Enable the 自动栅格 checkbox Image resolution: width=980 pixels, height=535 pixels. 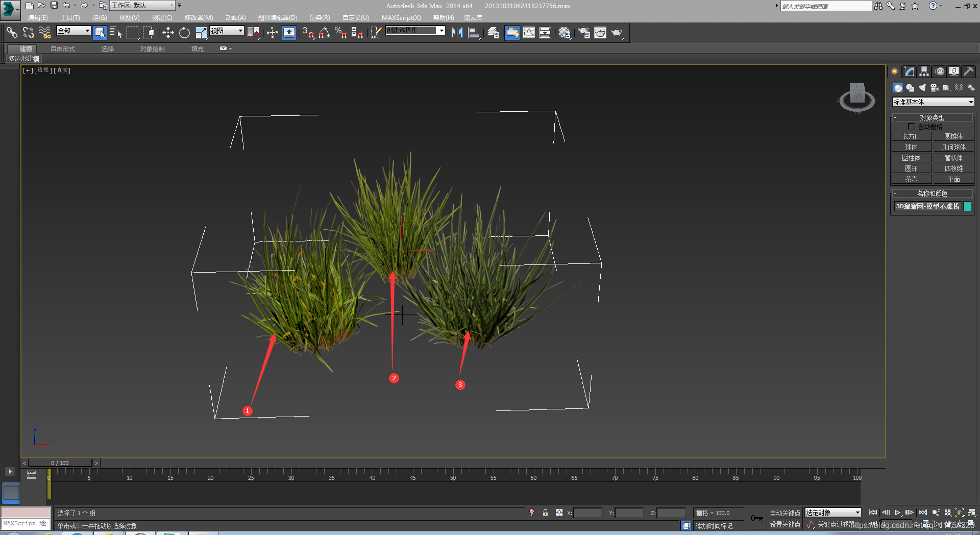911,126
